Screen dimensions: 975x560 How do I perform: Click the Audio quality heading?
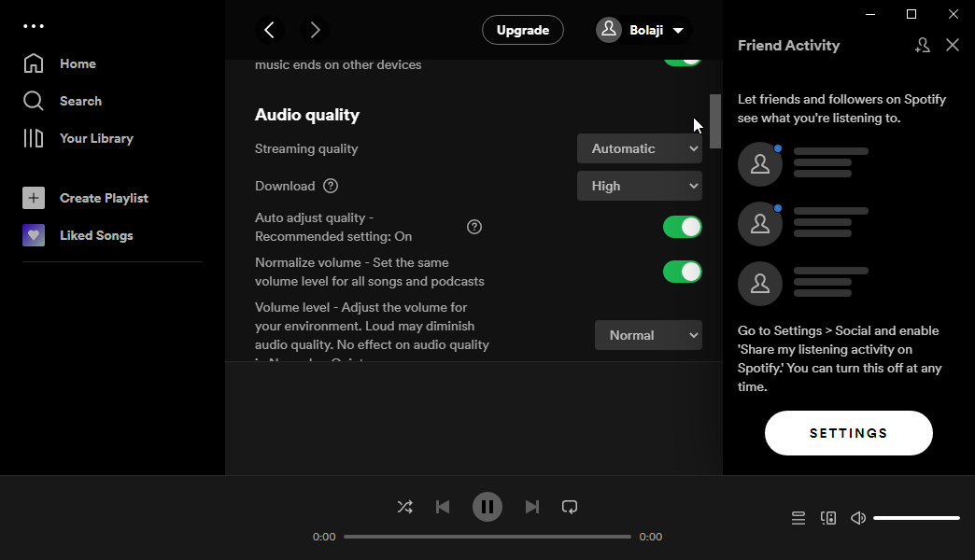click(x=307, y=115)
